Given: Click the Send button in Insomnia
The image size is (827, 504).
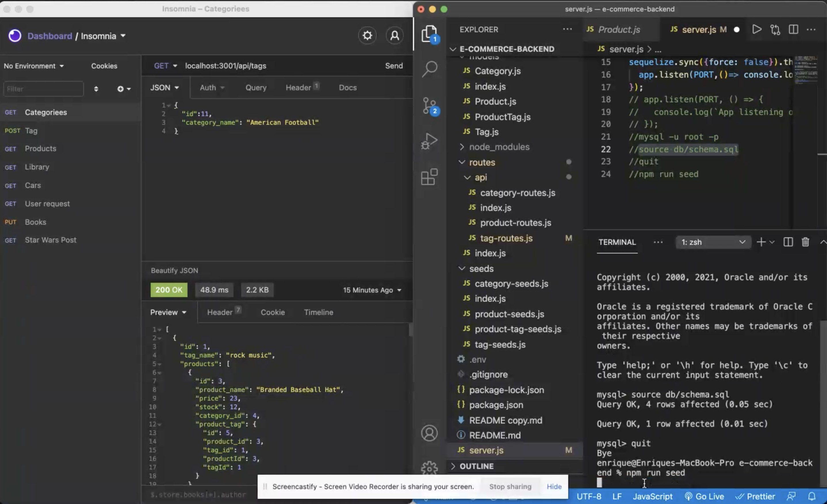Looking at the screenshot, I should 393,66.
